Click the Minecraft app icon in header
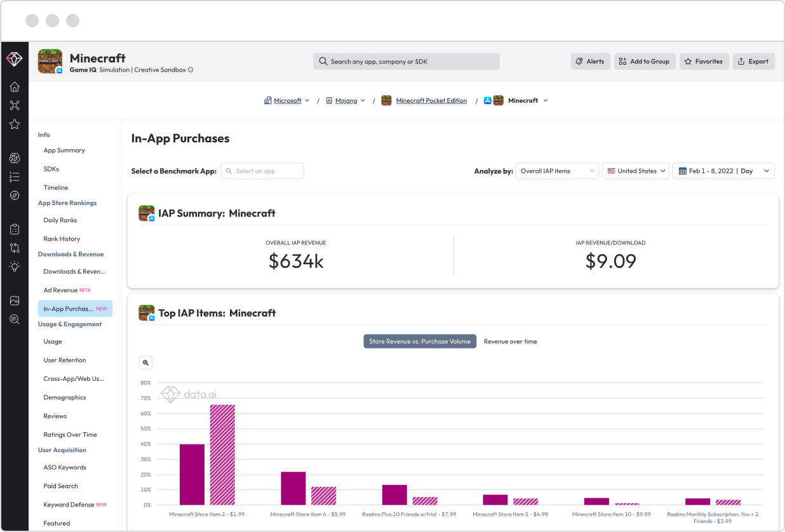Screen dimensions: 785x532 50,62
